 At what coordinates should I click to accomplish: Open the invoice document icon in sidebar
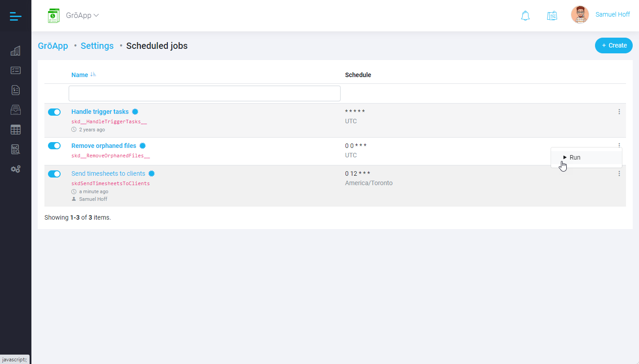(15, 90)
